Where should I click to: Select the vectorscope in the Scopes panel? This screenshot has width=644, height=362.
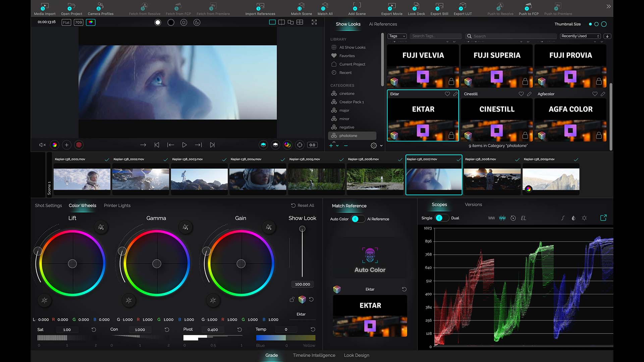(513, 218)
